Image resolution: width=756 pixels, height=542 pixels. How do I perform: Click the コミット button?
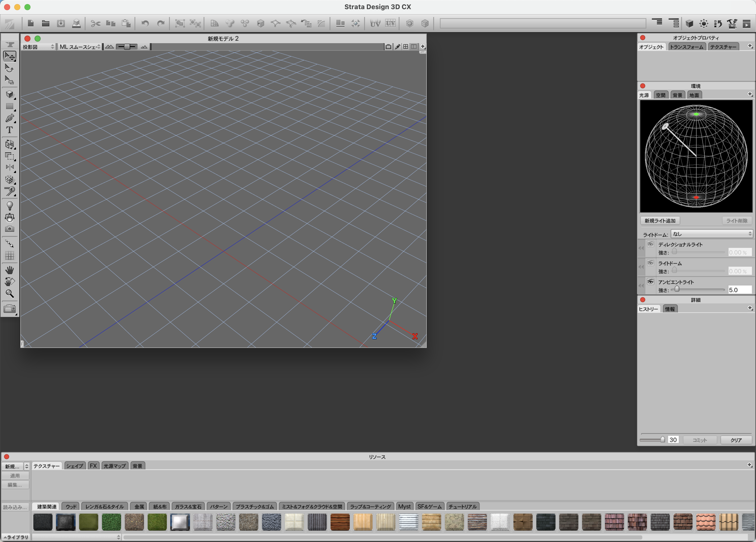pos(700,440)
